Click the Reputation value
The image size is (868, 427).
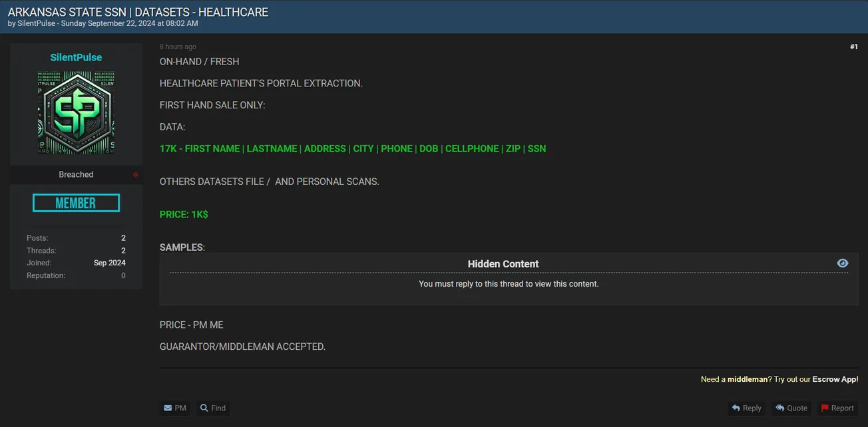click(123, 275)
